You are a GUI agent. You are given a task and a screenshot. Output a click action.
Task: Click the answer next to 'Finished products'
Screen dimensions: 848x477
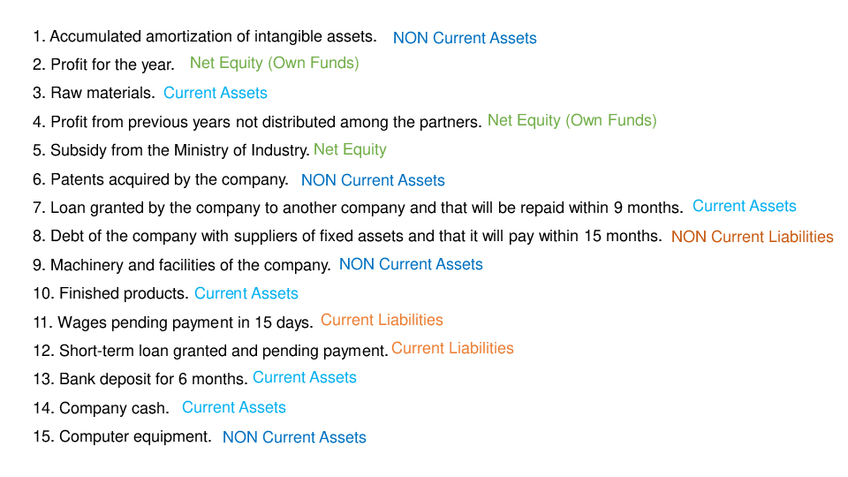(246, 294)
